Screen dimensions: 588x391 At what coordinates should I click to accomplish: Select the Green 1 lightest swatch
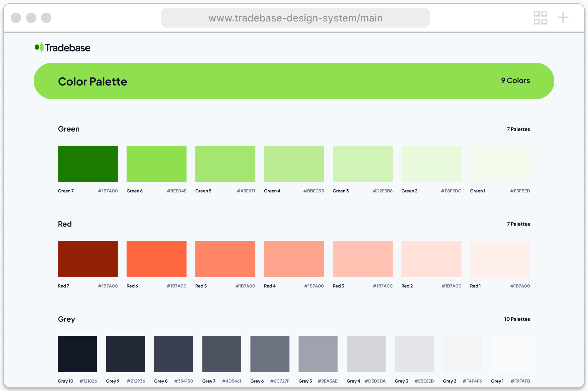(500, 164)
